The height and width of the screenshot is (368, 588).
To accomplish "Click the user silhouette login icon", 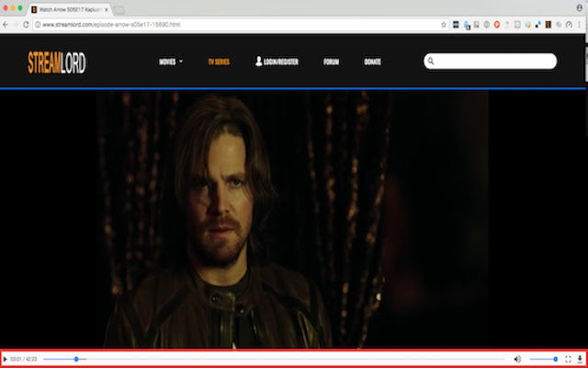I will pyautogui.click(x=259, y=62).
